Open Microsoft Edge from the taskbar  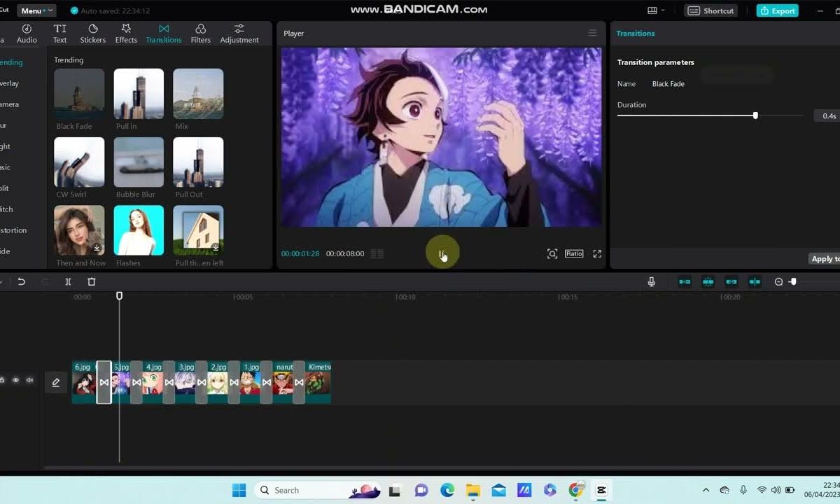click(447, 490)
